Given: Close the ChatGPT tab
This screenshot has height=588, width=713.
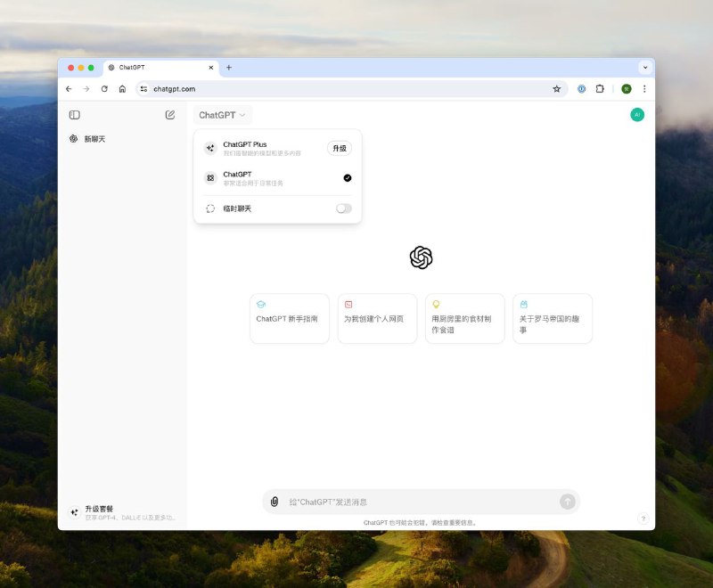Looking at the screenshot, I should pos(211,68).
